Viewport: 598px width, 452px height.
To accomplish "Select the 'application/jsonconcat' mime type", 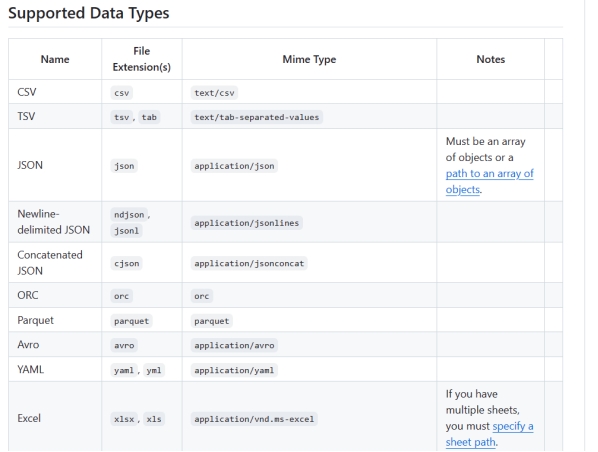I will click(x=249, y=263).
